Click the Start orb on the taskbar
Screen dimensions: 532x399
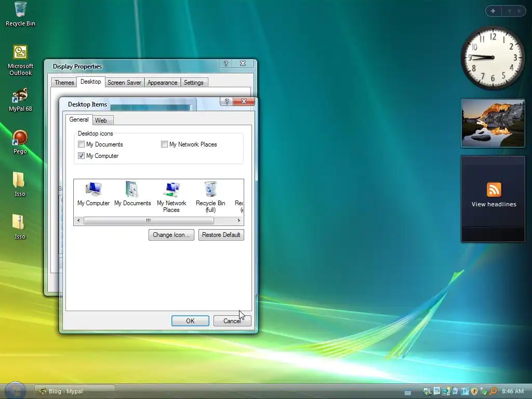[x=15, y=391]
